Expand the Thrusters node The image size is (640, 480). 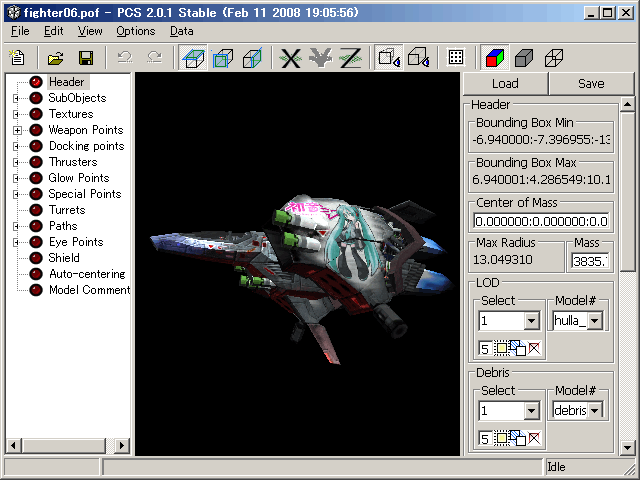[17, 162]
